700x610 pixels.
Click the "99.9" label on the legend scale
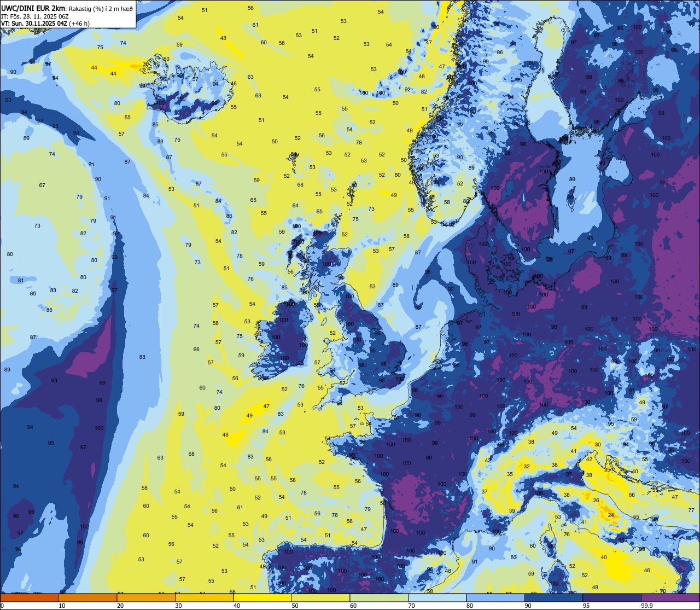tap(647, 606)
